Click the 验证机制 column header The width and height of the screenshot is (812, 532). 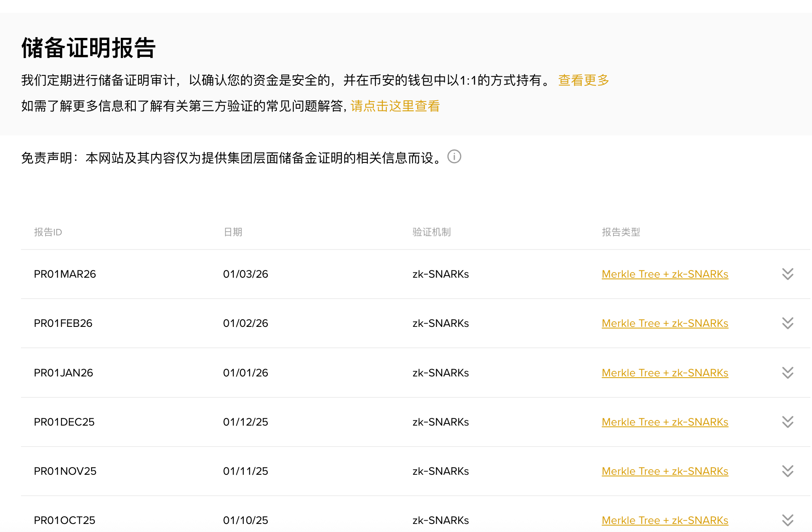click(431, 232)
